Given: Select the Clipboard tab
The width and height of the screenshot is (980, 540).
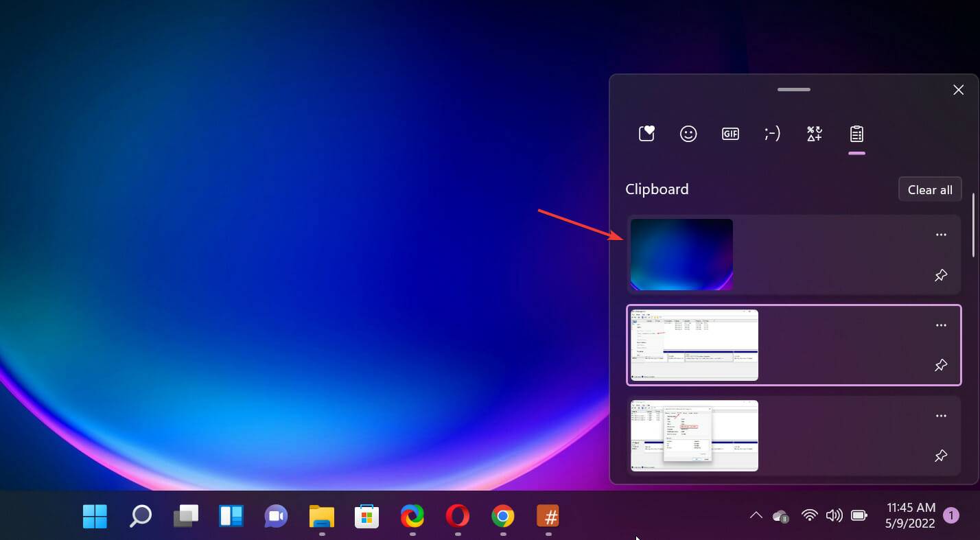Looking at the screenshot, I should (856, 133).
